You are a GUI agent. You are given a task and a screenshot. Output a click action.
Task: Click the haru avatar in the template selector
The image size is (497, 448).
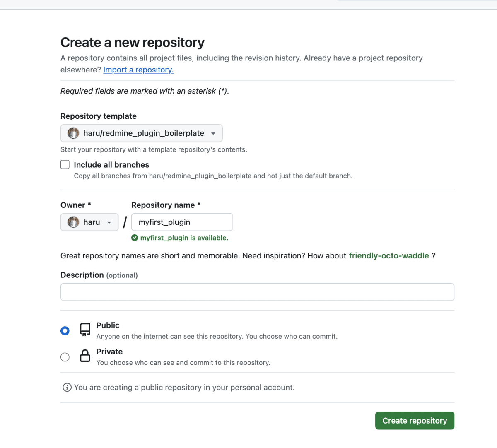click(73, 133)
